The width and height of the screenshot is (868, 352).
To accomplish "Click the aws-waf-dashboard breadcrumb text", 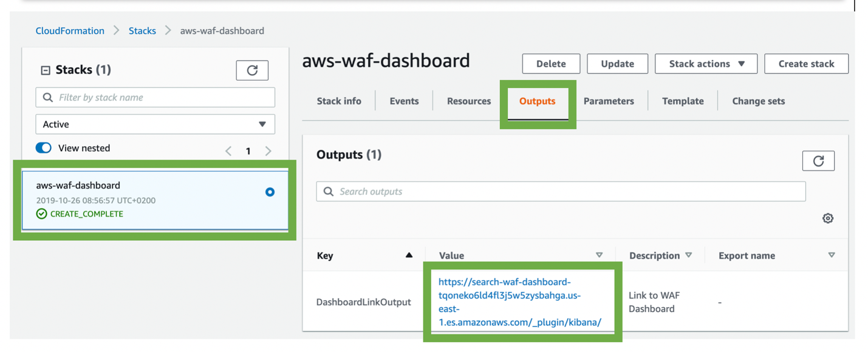I will pos(222,30).
